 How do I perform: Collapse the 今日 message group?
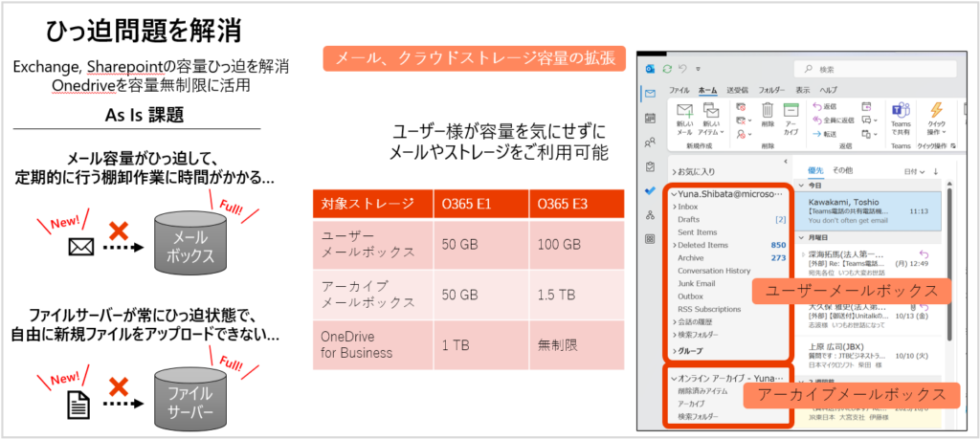pyautogui.click(x=802, y=186)
